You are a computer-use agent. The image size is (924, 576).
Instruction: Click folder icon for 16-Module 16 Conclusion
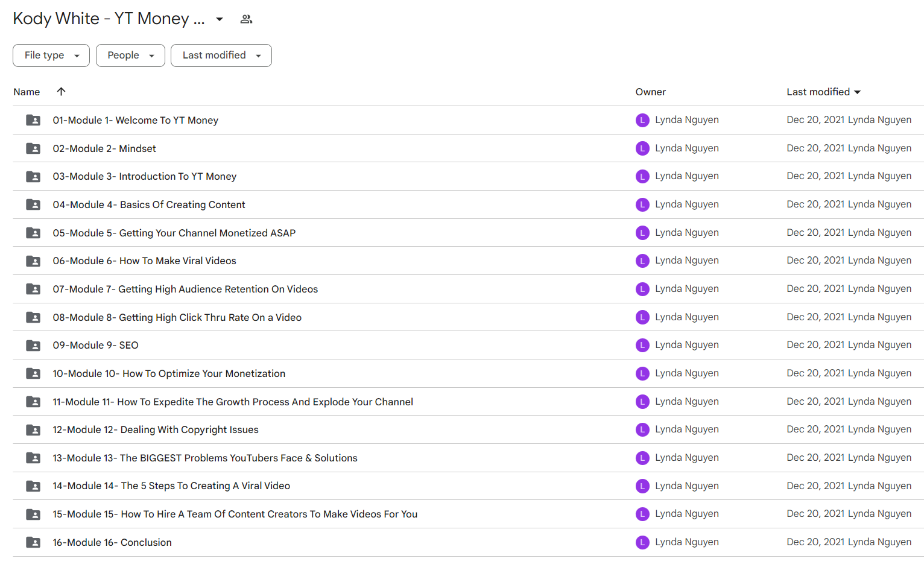pyautogui.click(x=33, y=542)
